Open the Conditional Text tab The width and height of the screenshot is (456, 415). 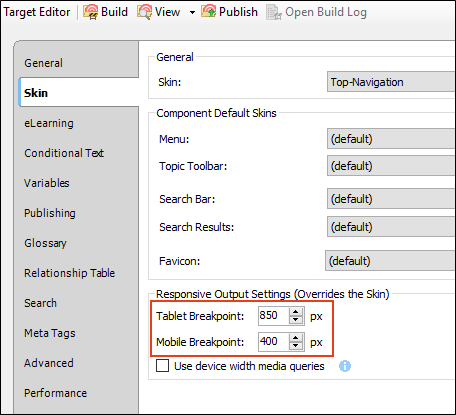coord(64,153)
